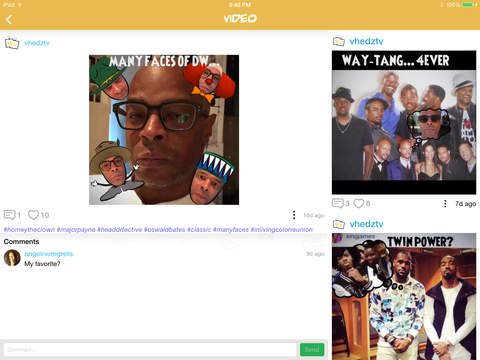Open commenter's username in Comments

48,254
